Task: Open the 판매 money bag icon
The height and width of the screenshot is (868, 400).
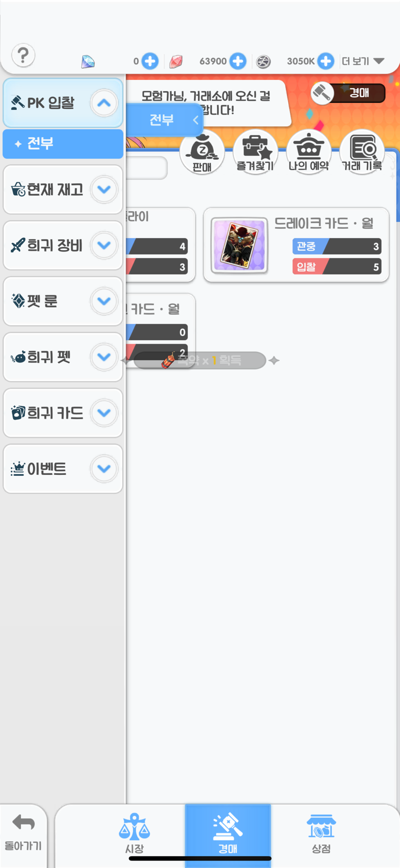Action: 202,152
